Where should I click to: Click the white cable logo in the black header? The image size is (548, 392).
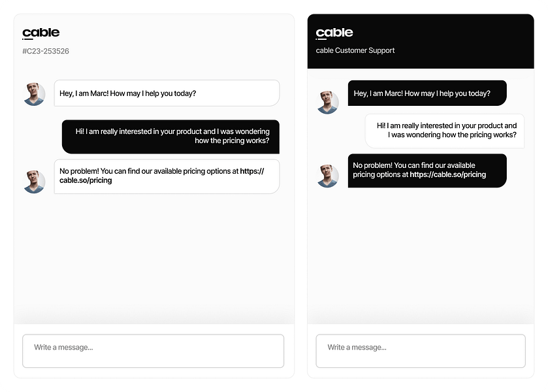[334, 33]
